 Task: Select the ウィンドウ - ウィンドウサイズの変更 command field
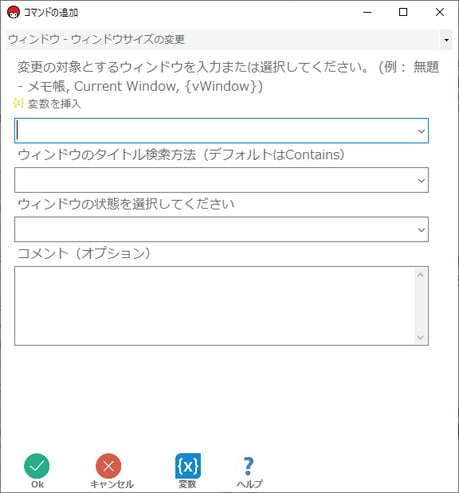point(222,40)
